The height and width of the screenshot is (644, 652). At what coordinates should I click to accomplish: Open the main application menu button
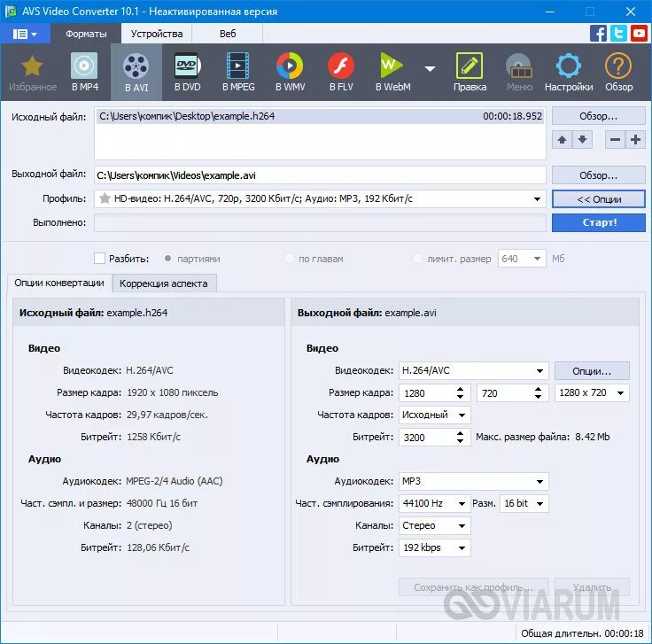coord(25,34)
